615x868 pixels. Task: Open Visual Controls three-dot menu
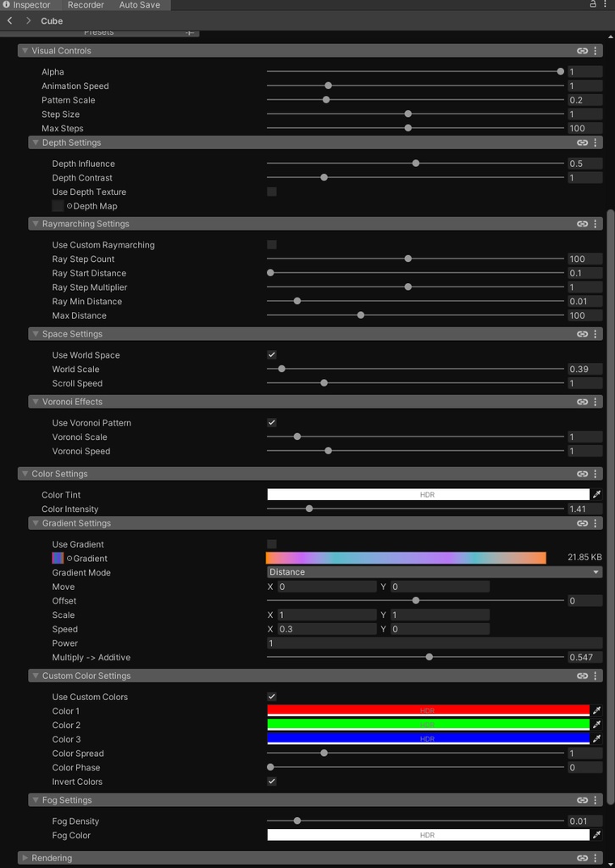[595, 50]
